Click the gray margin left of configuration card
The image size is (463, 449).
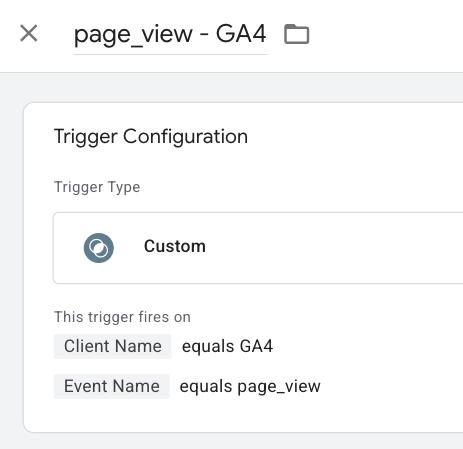pos(11,267)
